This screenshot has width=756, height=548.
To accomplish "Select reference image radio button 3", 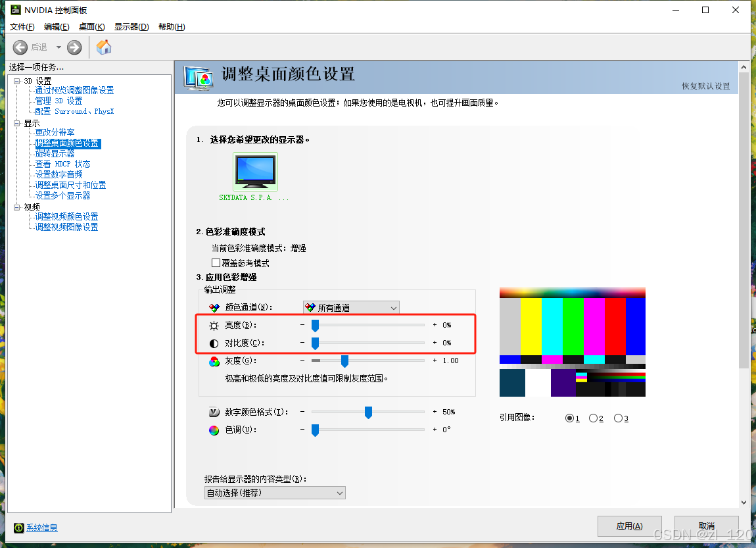I will 618,418.
